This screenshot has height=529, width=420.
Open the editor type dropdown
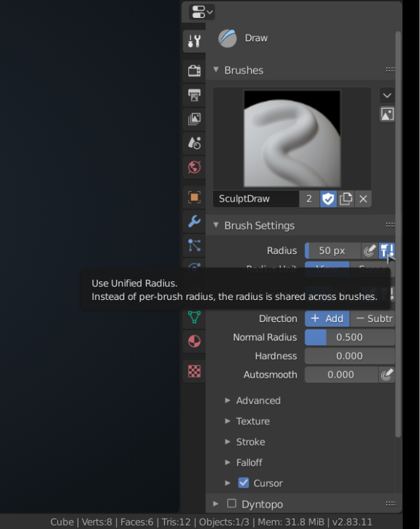pos(201,12)
